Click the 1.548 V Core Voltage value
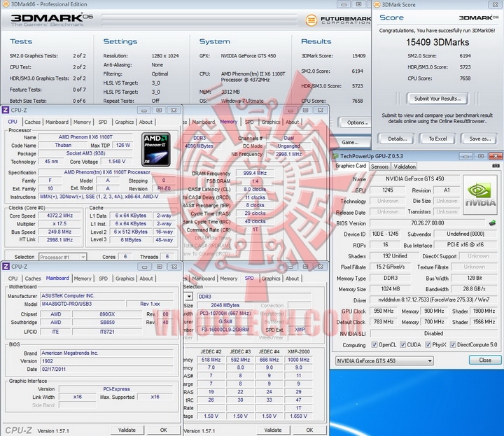 pos(117,161)
